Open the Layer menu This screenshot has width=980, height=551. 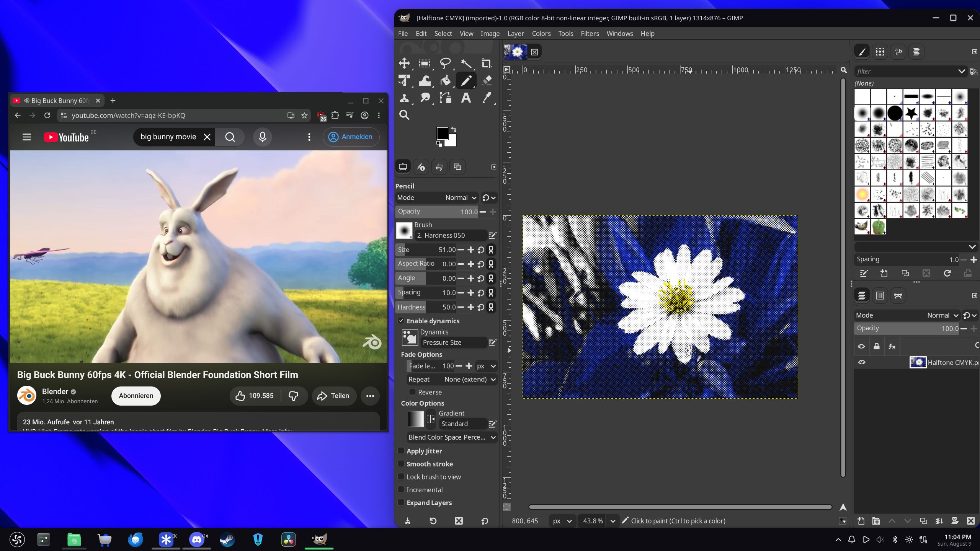(516, 34)
